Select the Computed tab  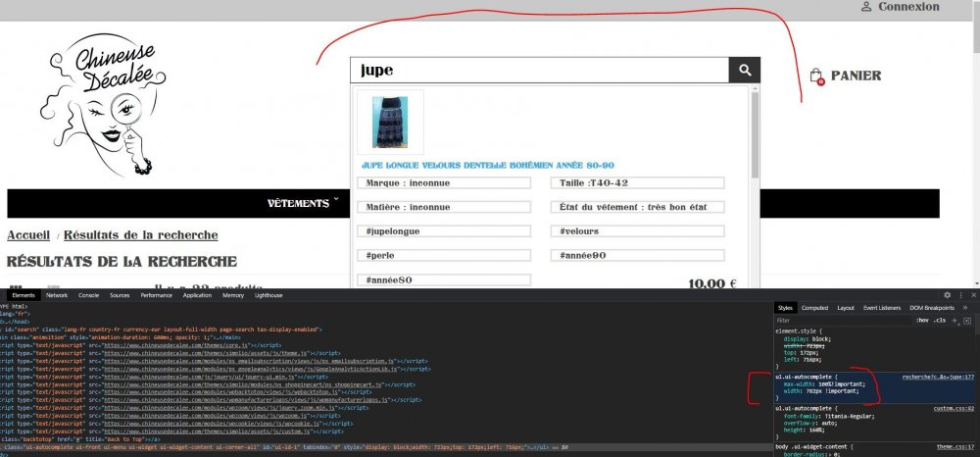[x=815, y=308]
